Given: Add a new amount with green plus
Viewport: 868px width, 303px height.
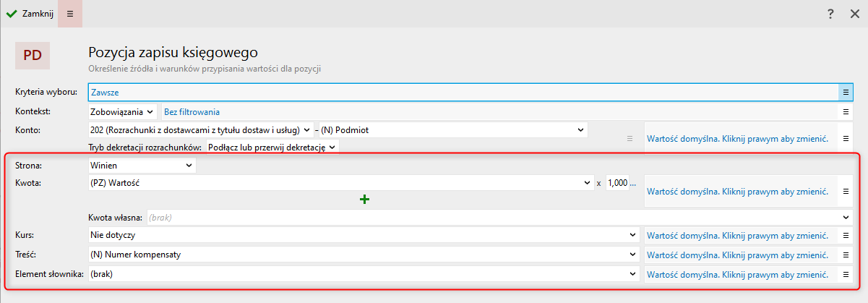Looking at the screenshot, I should pyautogui.click(x=364, y=200).
